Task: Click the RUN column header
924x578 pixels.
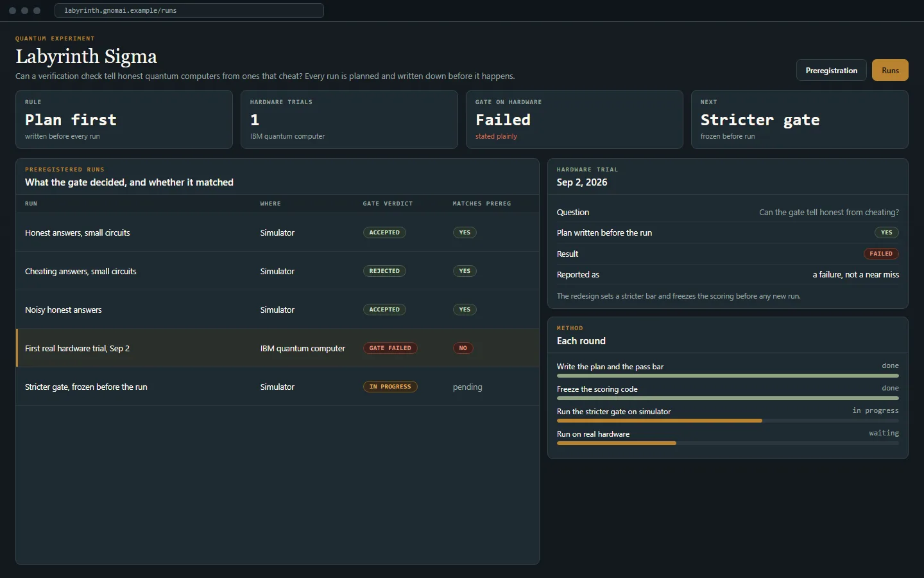Action: tap(31, 204)
